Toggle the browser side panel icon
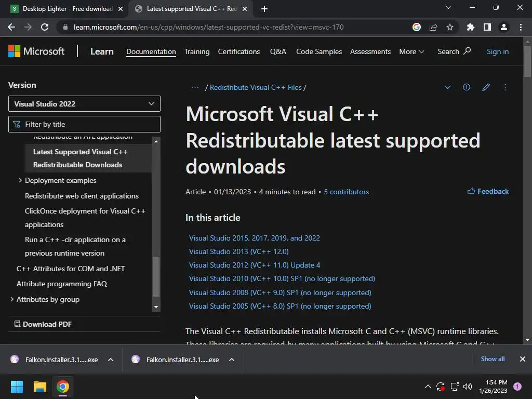Viewport: 532px width, 399px height. (x=487, y=27)
